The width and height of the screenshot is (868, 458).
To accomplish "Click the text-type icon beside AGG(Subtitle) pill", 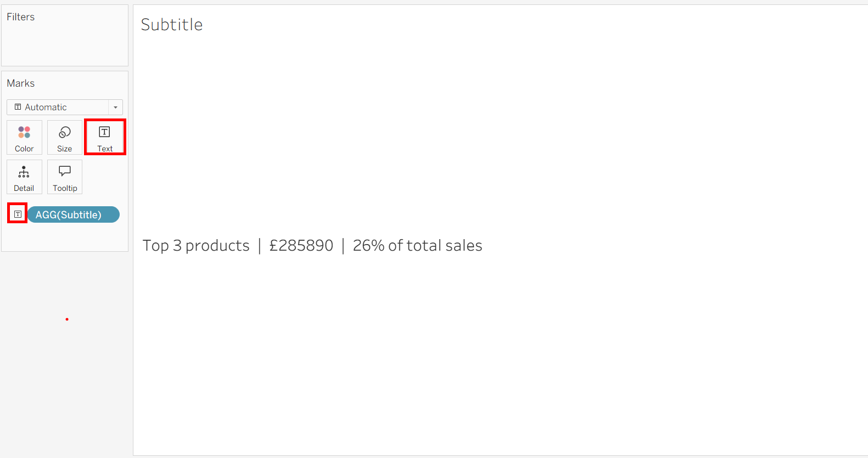I will [x=18, y=214].
